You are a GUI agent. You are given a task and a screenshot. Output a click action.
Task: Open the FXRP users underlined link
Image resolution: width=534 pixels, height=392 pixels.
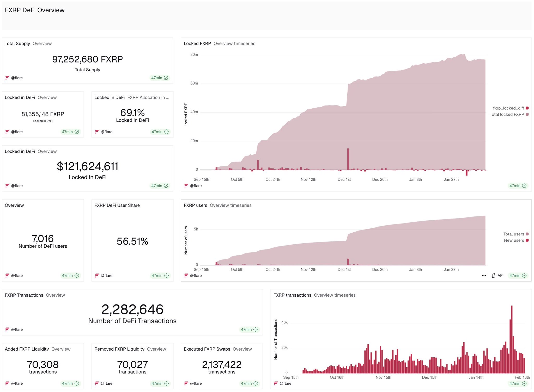point(195,205)
